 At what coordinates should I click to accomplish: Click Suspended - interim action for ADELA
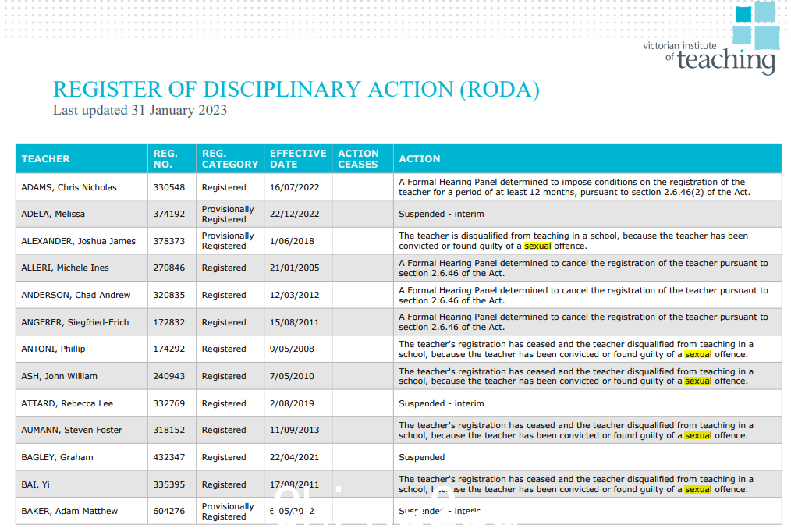pos(442,214)
